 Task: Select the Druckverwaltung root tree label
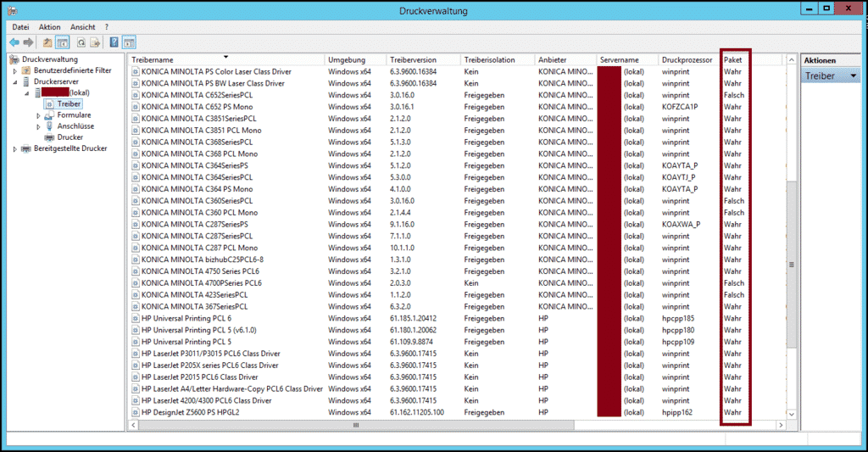coord(50,59)
